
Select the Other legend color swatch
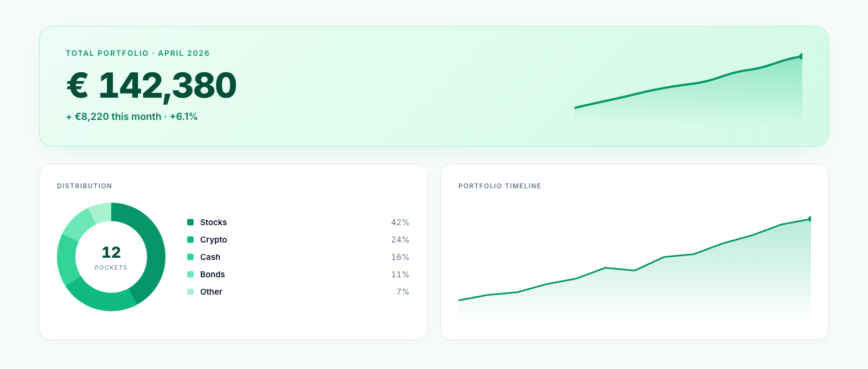click(190, 291)
